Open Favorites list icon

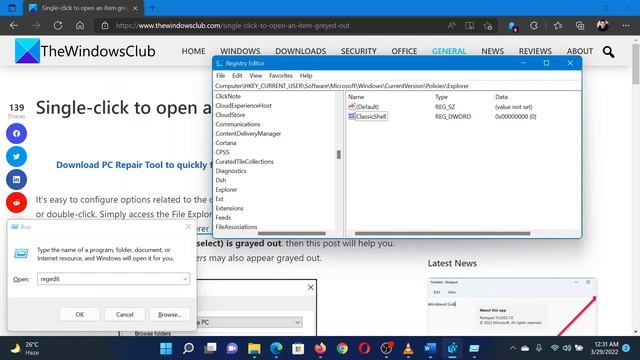click(558, 26)
